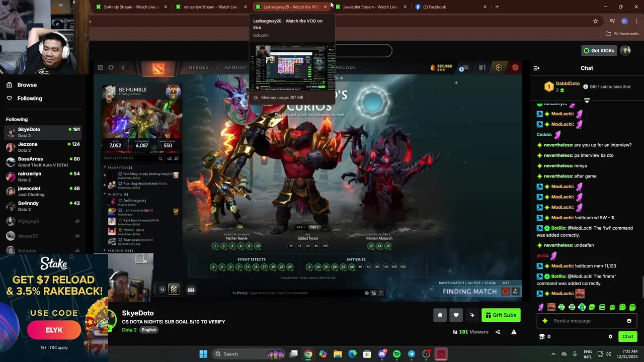Screen dimensions: 644x362
Task: Open Jezzone channel in sidebar
Action: tap(43, 147)
